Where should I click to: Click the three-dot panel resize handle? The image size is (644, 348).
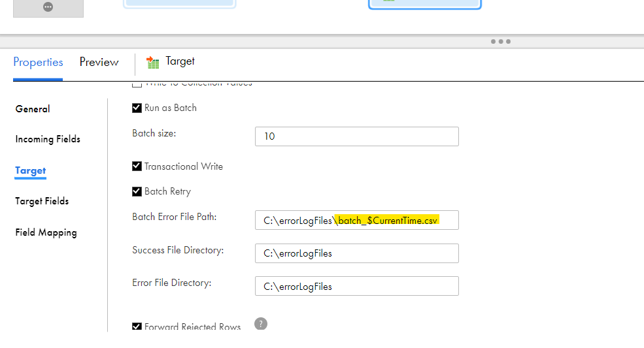[x=501, y=41]
